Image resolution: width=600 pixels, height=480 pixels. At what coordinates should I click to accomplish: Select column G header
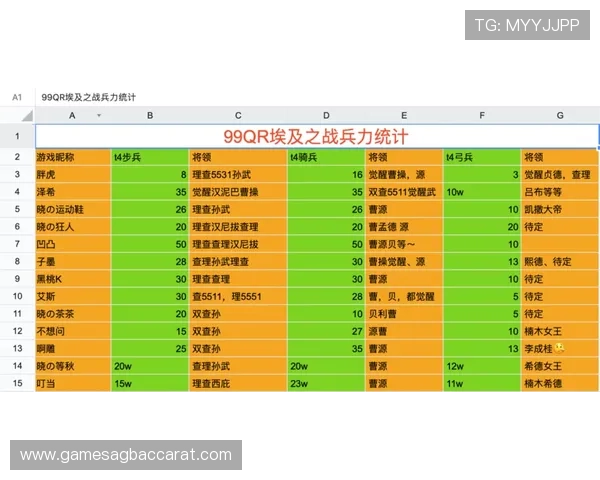(x=560, y=115)
